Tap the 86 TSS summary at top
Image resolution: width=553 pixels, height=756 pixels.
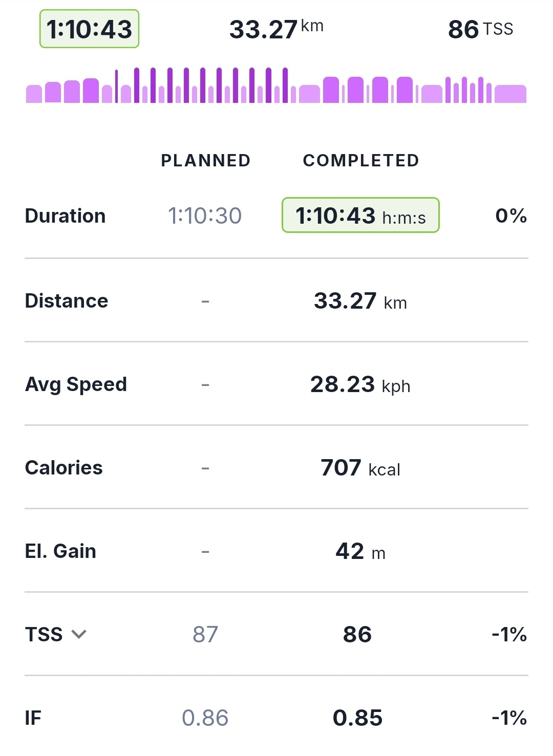click(480, 29)
